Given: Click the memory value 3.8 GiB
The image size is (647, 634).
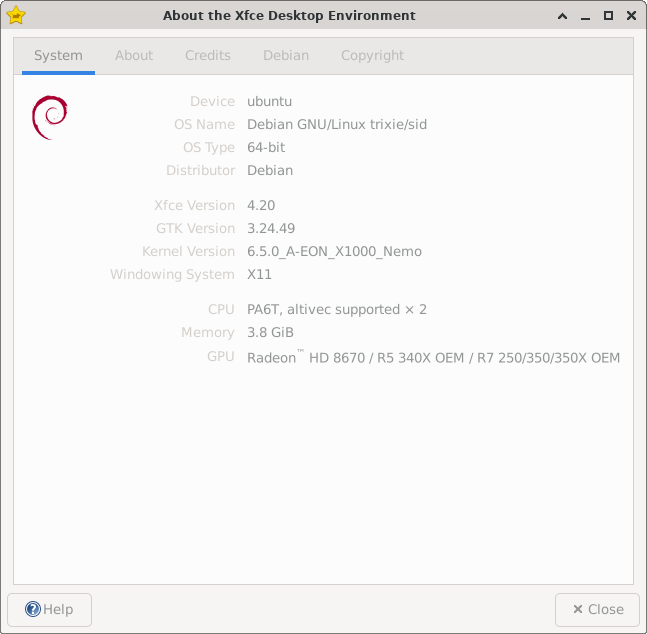Looking at the screenshot, I should pos(270,332).
